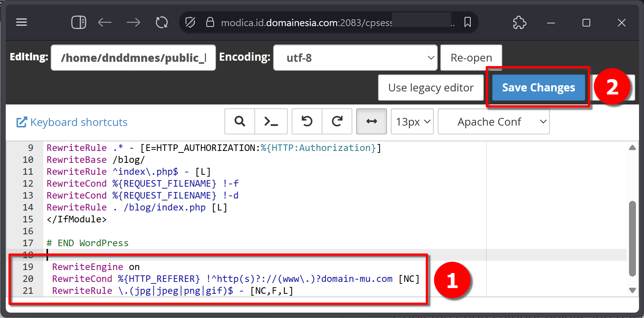Click the 'RewriteRule . /blog/index.php [L]' line
The width and height of the screenshot is (644, 318).
pos(137,207)
